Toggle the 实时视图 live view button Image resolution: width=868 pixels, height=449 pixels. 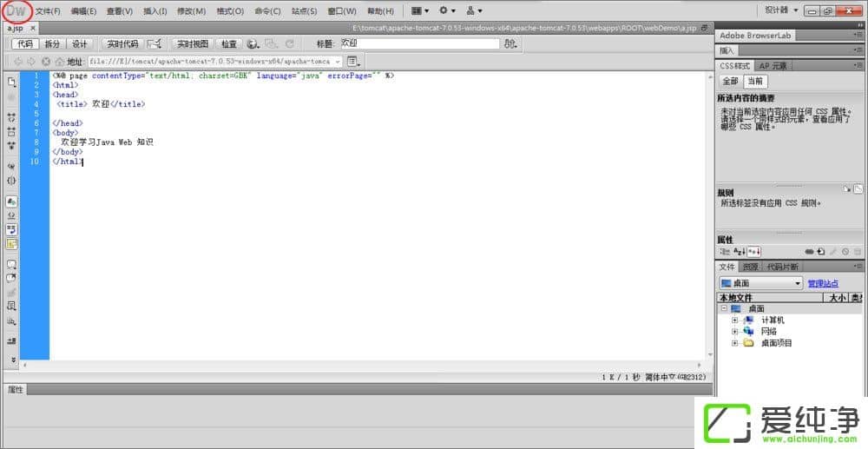pos(193,43)
